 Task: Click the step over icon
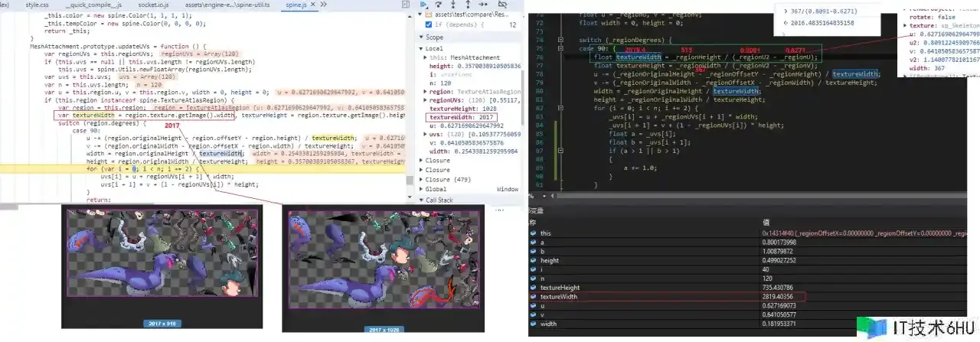coord(439,5)
